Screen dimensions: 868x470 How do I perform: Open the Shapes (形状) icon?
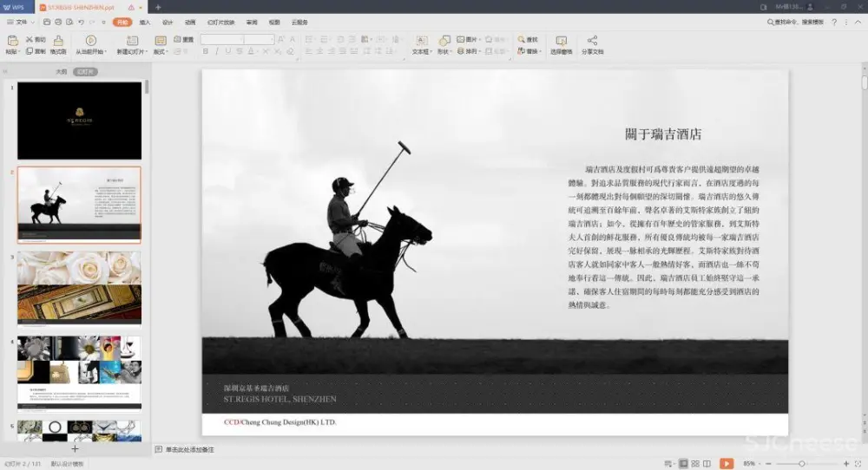[x=444, y=41]
